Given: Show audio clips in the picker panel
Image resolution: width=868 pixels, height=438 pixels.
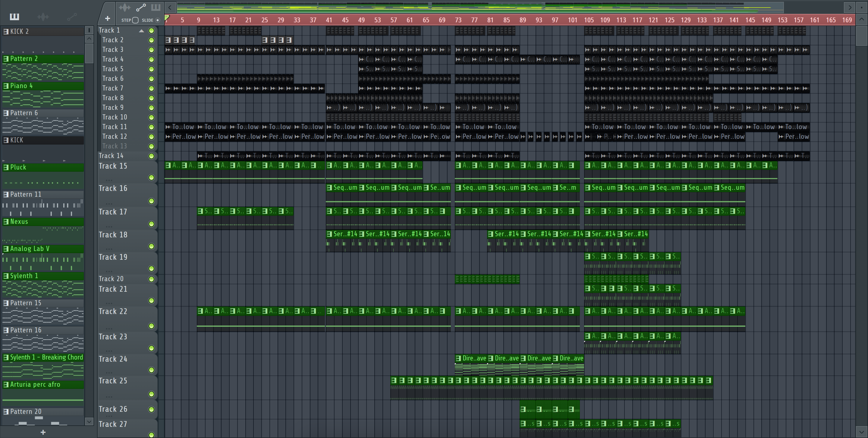Looking at the screenshot, I should pyautogui.click(x=43, y=17).
